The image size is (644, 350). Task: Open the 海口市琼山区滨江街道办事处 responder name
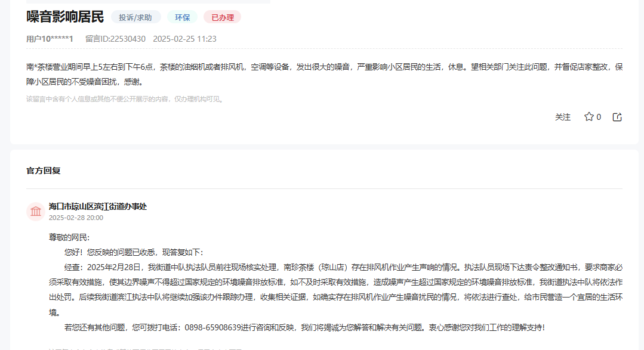[98, 206]
